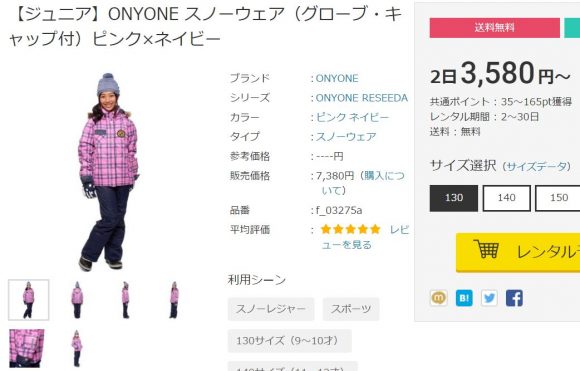580x371 pixels.
Task: Share on Facebook icon
Action: [x=514, y=298]
